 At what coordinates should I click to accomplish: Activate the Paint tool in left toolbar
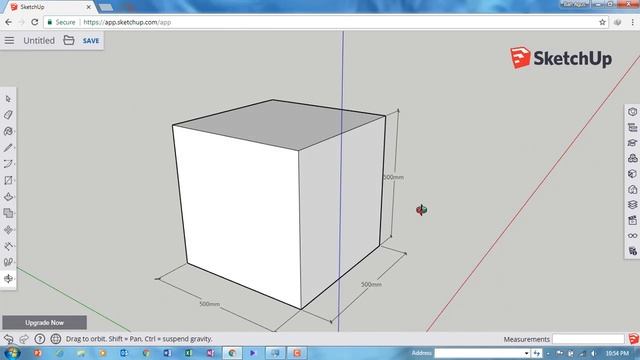(8, 131)
